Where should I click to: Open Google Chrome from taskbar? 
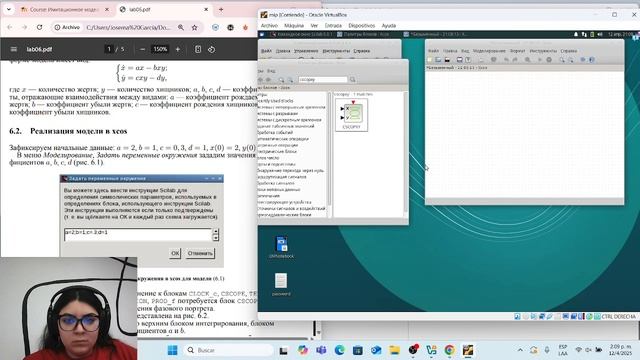[449, 350]
